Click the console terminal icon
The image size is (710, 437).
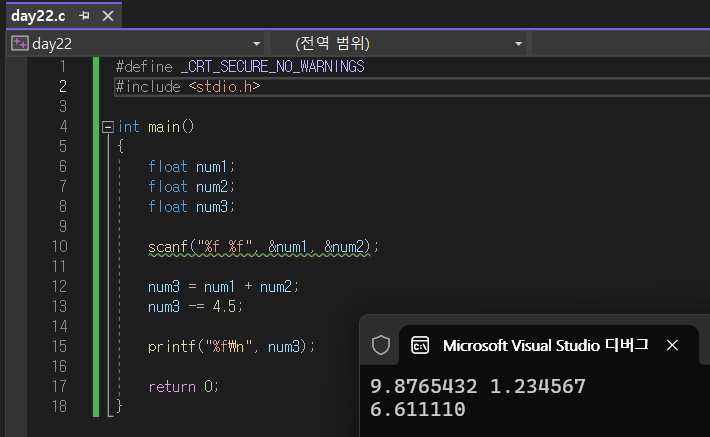click(420, 346)
